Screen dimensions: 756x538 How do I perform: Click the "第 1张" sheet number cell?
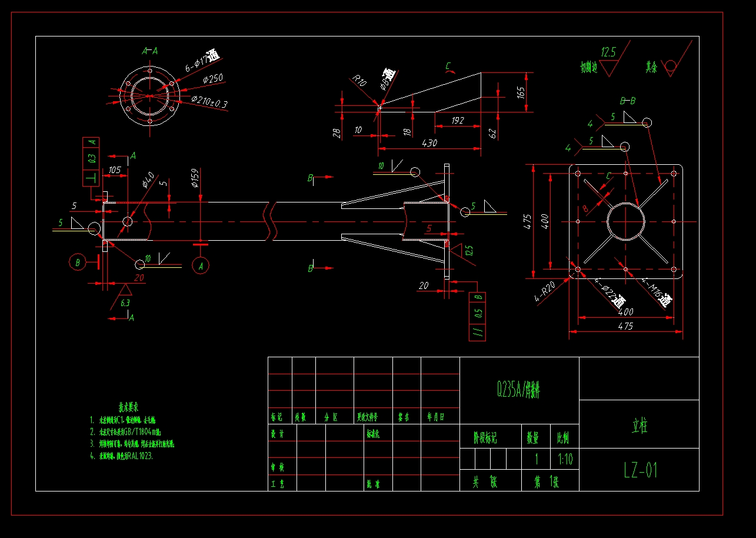pos(547,482)
